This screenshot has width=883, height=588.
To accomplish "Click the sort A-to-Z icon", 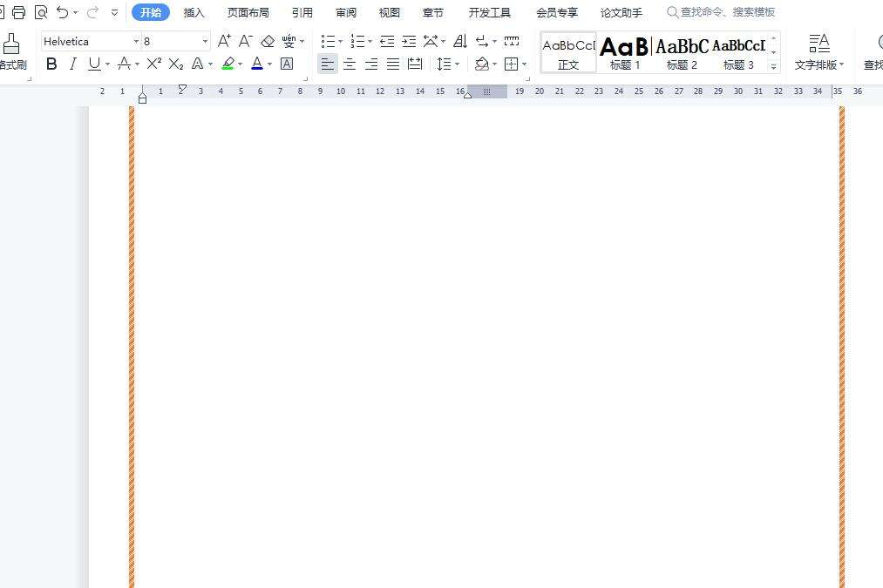I will 460,41.
